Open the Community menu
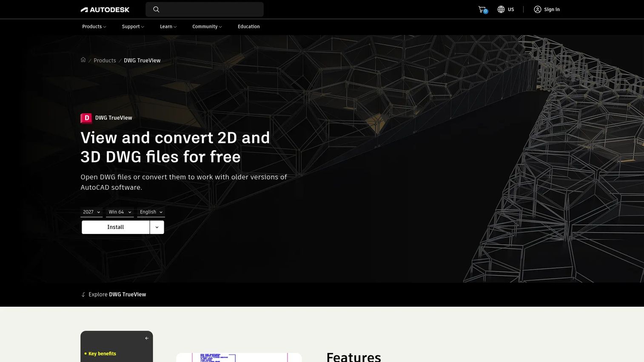Image resolution: width=644 pixels, height=362 pixels. tap(207, 26)
